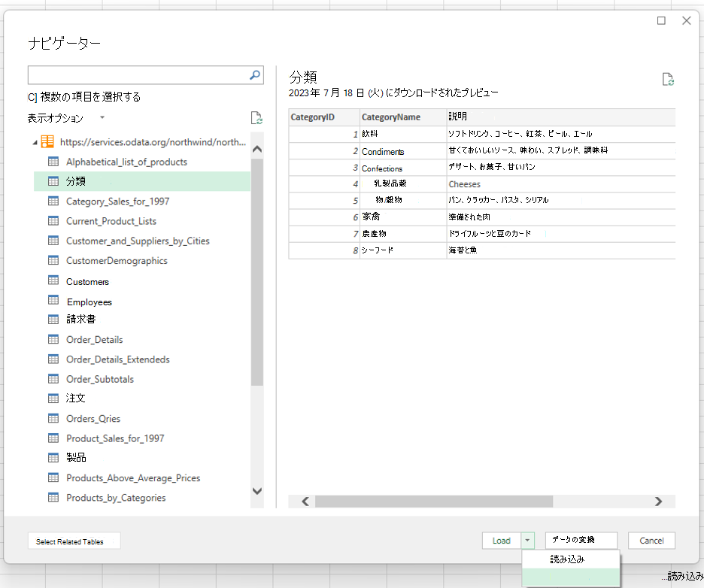Click the table icon for Customers
This screenshot has height=588, width=704.
pos(53,280)
